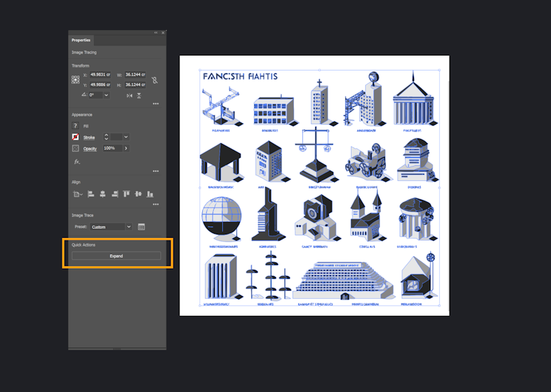Click the fx effects icon
This screenshot has height=392, width=551.
(77, 162)
